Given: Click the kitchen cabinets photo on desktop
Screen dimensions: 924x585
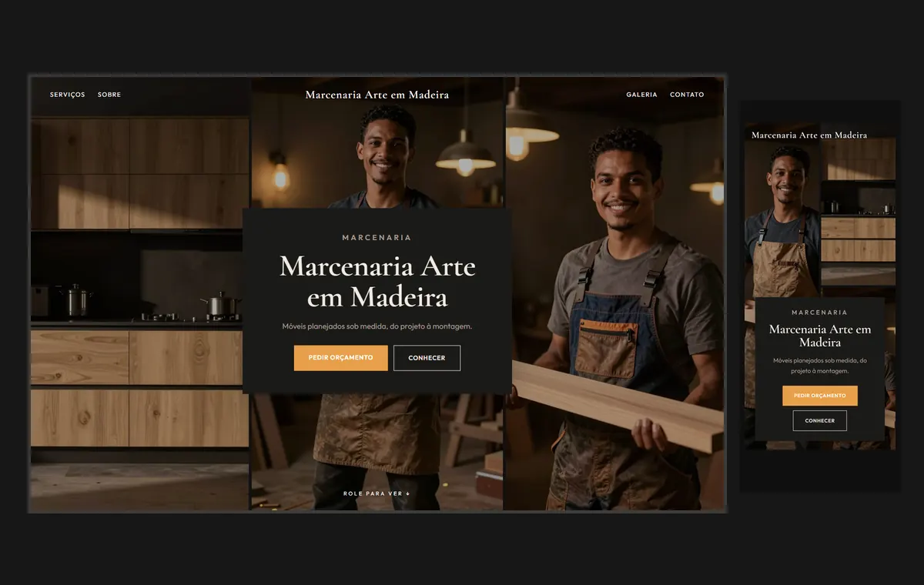Looking at the screenshot, I should [140, 293].
